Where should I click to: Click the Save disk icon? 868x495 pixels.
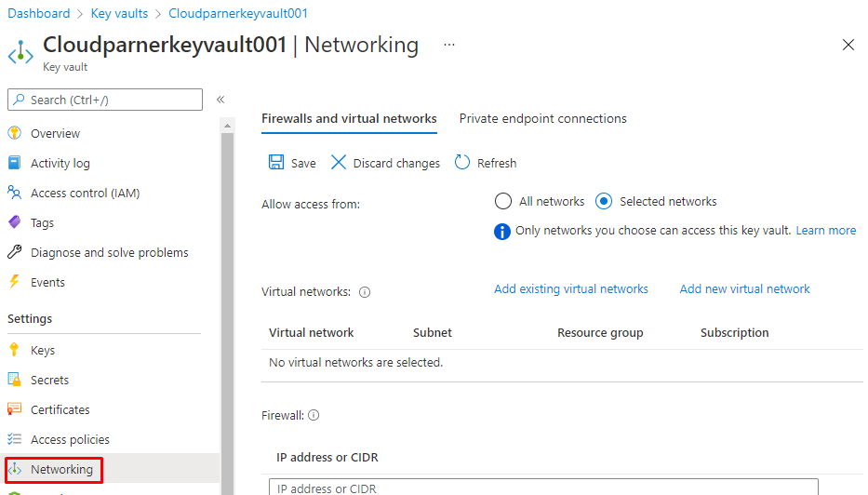[x=276, y=163]
